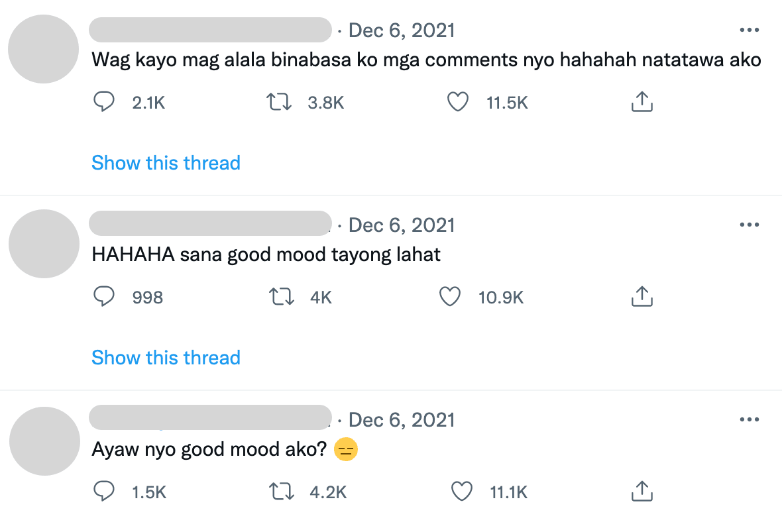Open the third tweet's profile avatar

coord(44,441)
